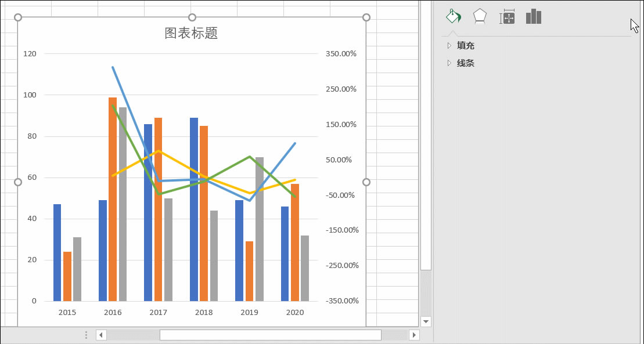Click the horizontal scrollbar thumb
Image resolution: width=644 pixels, height=344 pixels.
pos(270,335)
